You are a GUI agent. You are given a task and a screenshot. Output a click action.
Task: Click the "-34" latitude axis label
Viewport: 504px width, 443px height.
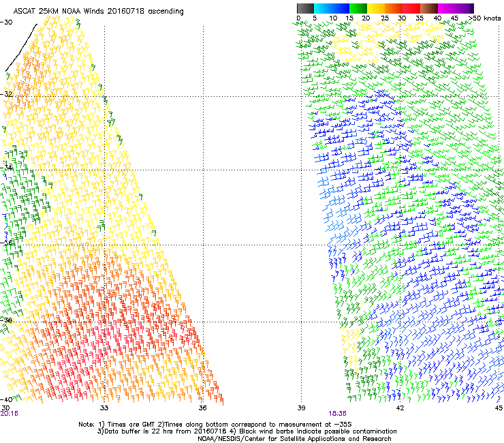tap(6, 168)
